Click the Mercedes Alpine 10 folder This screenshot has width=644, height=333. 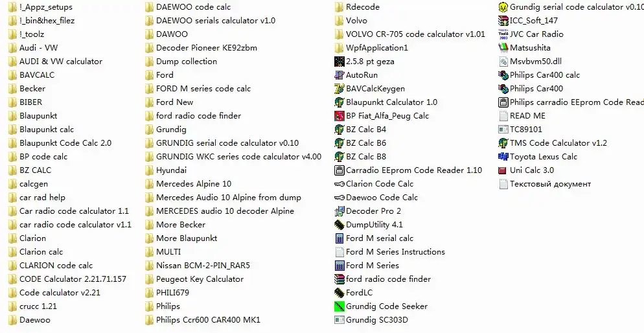pyautogui.click(x=188, y=184)
